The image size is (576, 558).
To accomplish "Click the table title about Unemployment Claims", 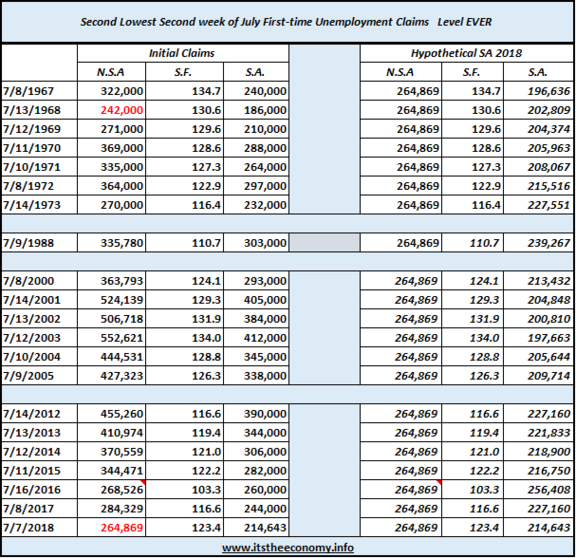I will point(286,22).
